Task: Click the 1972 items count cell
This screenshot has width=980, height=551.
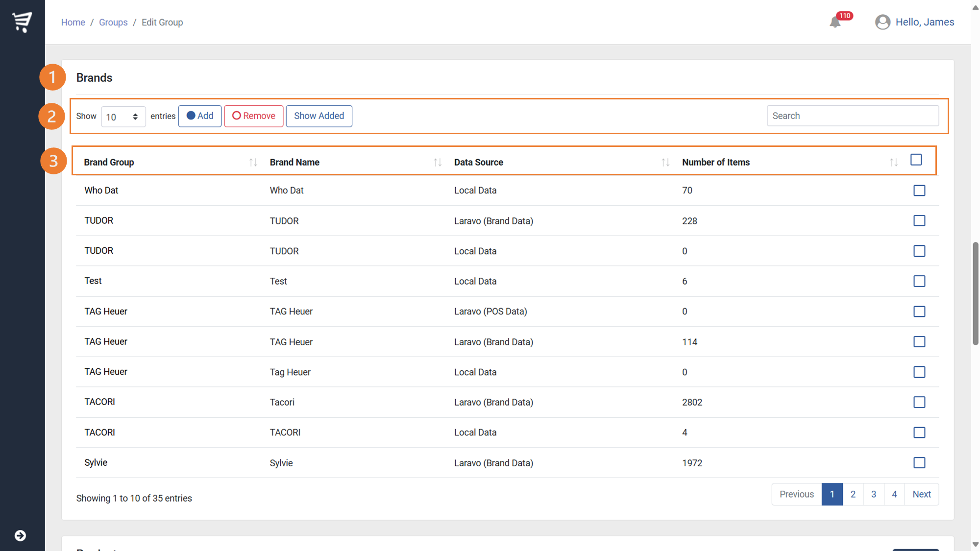Action: pyautogui.click(x=692, y=463)
